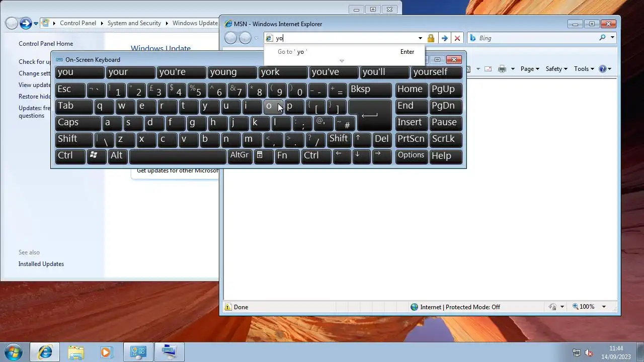644x362 pixels.
Task: Expand the Internet Explorer address bar dropdown arrow
Action: [420, 38]
